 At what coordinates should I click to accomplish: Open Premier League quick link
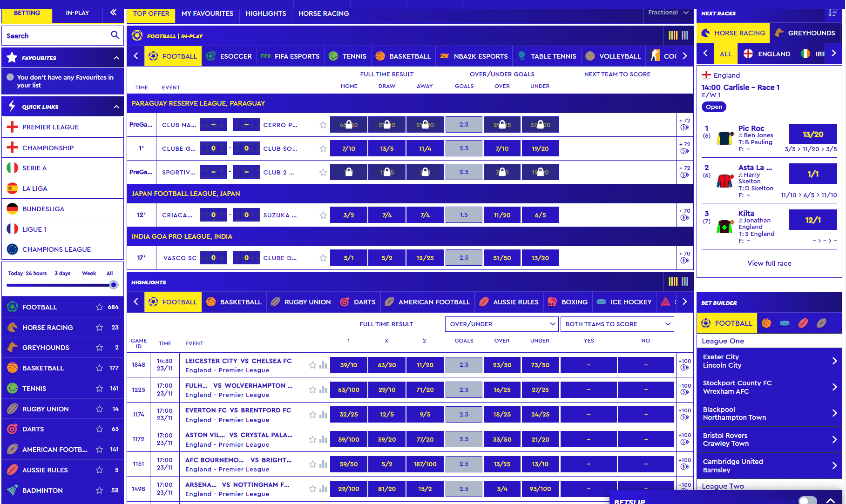point(62,127)
